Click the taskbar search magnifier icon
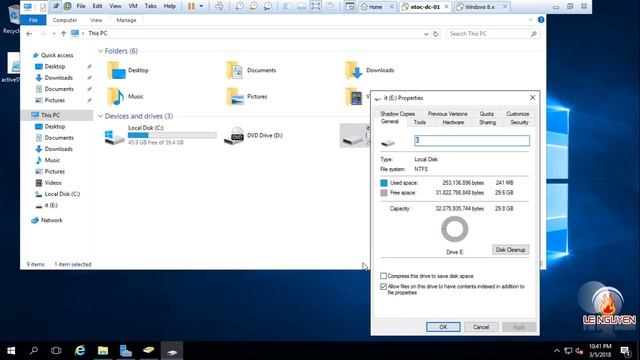The image size is (640, 360). 34,351
